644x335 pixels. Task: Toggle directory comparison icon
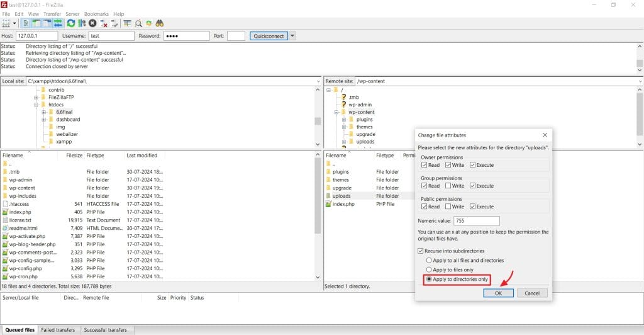(138, 23)
